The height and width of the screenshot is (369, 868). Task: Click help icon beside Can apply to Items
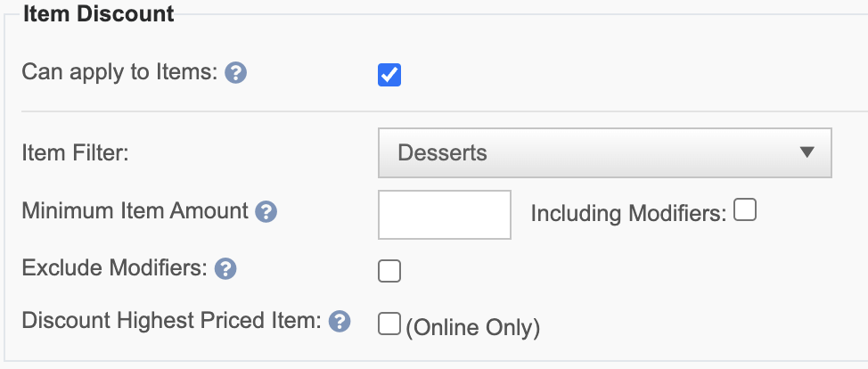point(235,72)
